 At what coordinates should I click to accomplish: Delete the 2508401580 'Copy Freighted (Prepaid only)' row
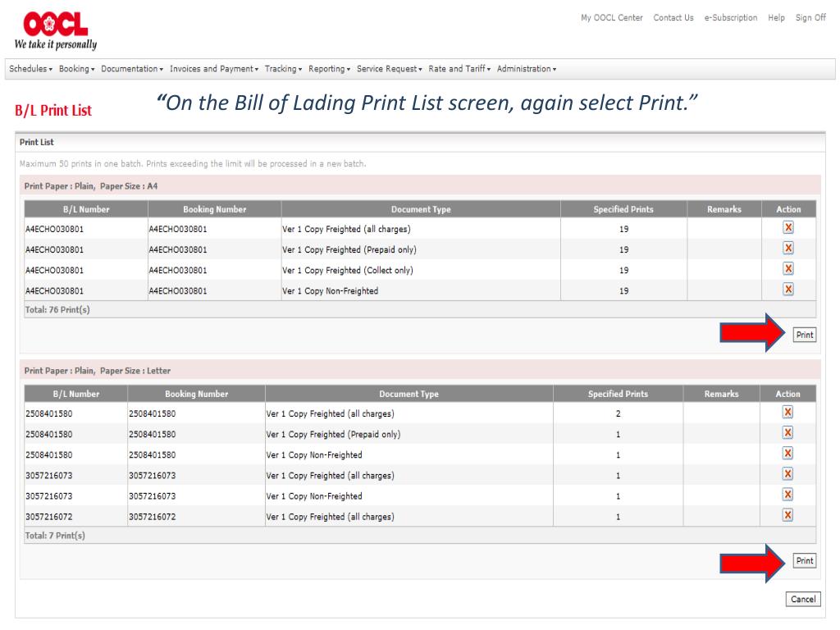pos(787,433)
